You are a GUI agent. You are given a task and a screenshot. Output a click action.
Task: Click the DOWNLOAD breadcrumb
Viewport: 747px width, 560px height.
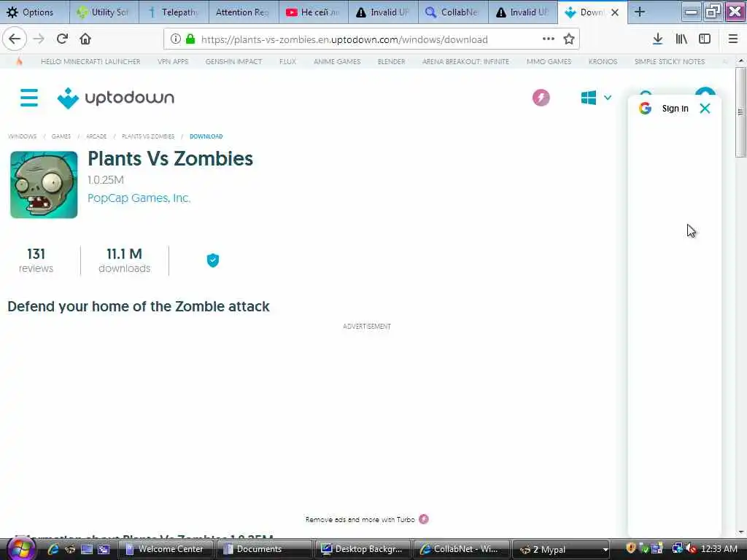pos(206,136)
